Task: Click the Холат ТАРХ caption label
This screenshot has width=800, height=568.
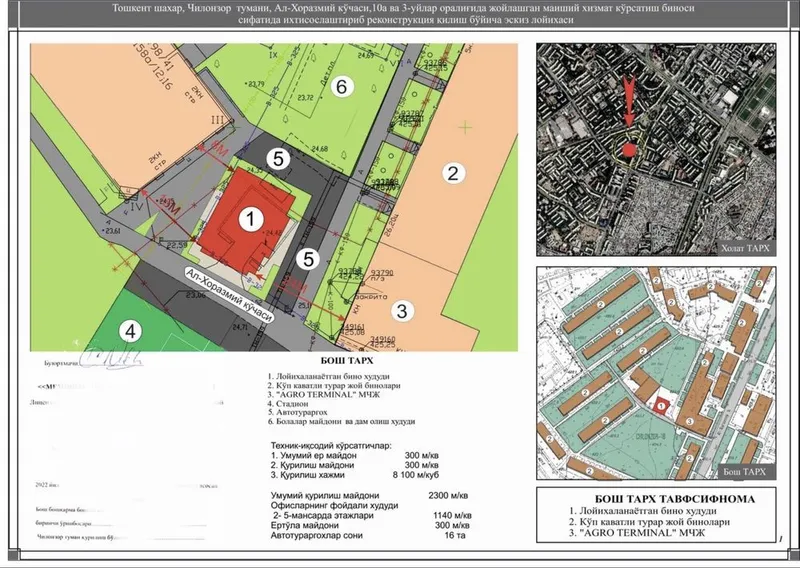Action: coord(744,249)
